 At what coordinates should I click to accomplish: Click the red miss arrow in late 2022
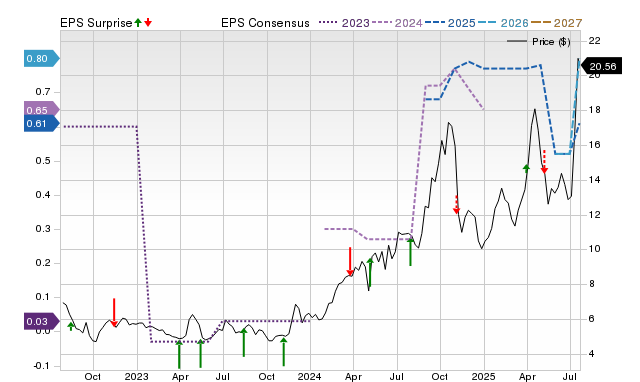click(114, 313)
